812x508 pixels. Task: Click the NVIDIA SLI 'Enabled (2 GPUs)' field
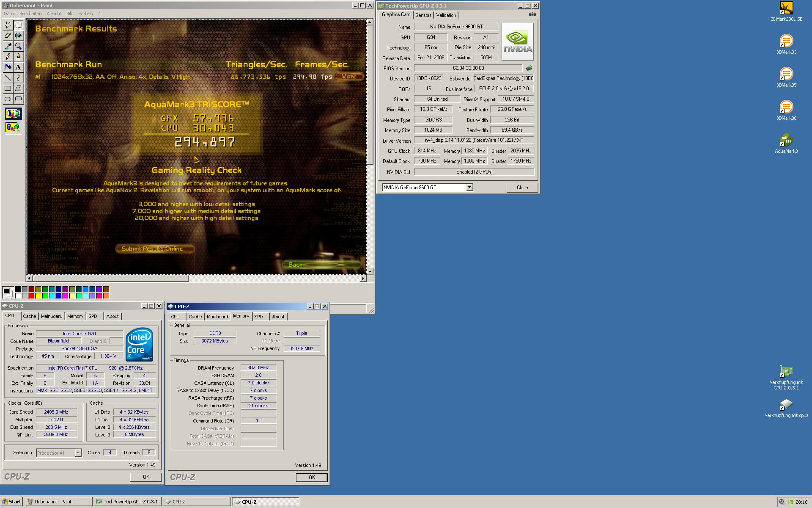click(474, 172)
